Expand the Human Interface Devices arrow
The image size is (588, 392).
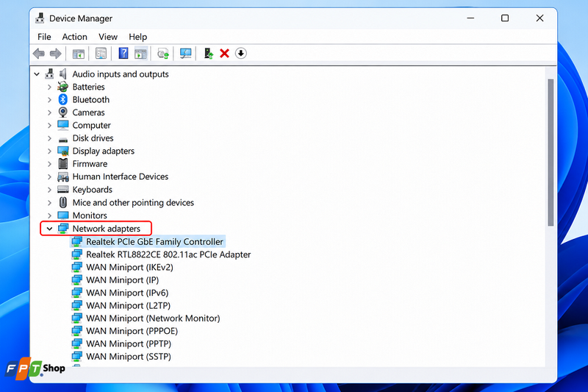[x=49, y=177]
